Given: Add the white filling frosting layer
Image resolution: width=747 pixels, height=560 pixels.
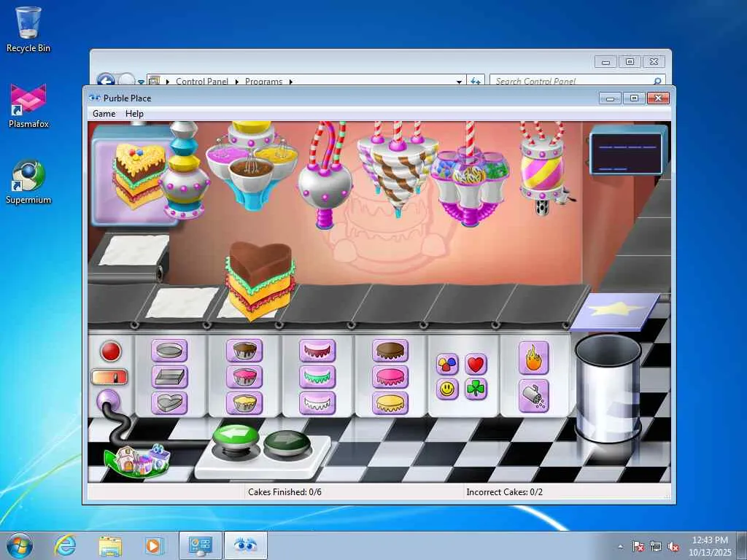Looking at the screenshot, I should [x=317, y=402].
